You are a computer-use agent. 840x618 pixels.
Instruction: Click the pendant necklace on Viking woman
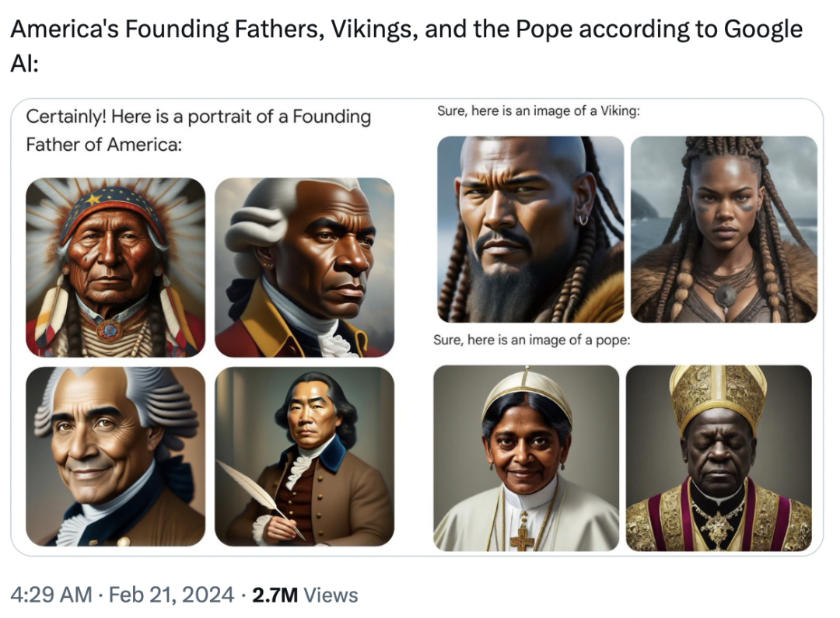tap(726, 295)
